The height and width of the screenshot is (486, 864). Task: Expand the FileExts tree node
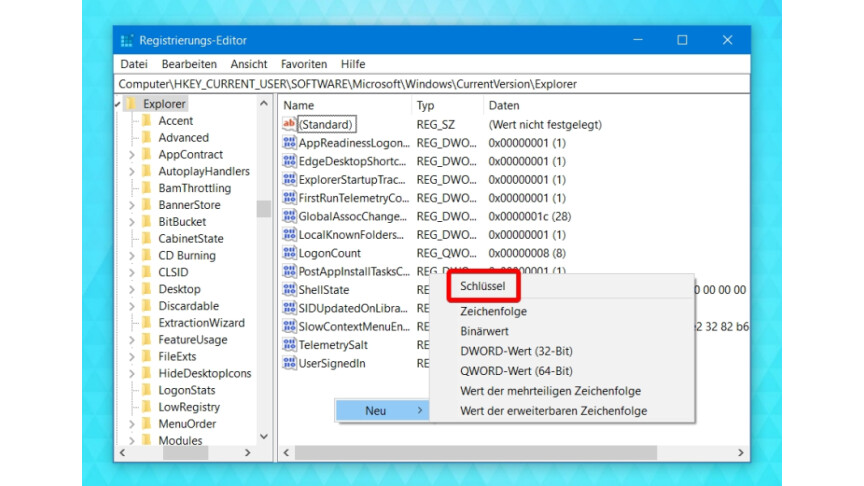click(x=132, y=357)
